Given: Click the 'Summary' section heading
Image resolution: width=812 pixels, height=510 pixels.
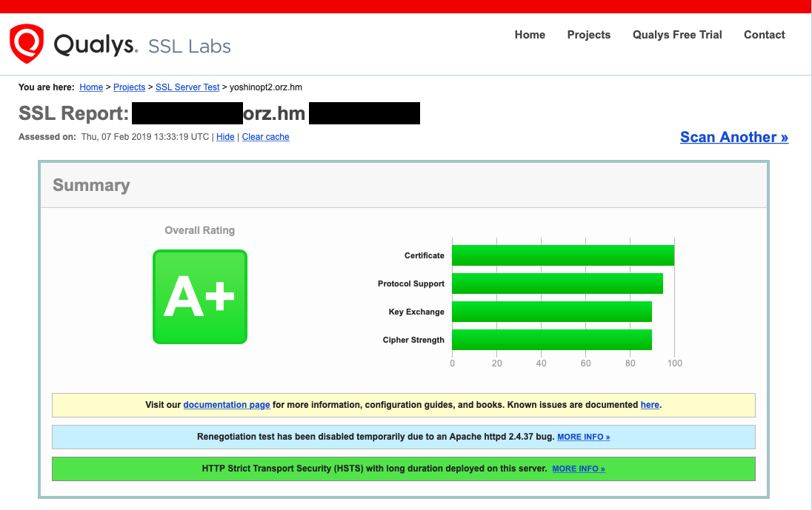Looking at the screenshot, I should click(91, 184).
